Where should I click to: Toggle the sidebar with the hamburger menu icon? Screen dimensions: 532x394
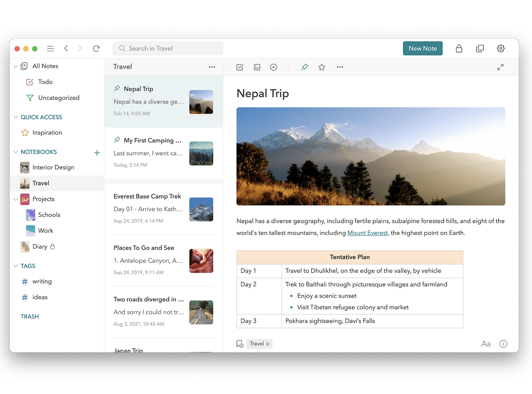click(50, 49)
